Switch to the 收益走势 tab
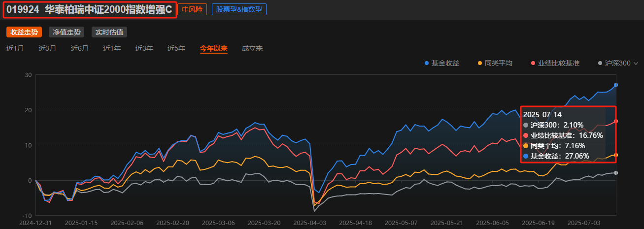Image resolution: width=644 pixels, height=229 pixels. pyautogui.click(x=24, y=32)
